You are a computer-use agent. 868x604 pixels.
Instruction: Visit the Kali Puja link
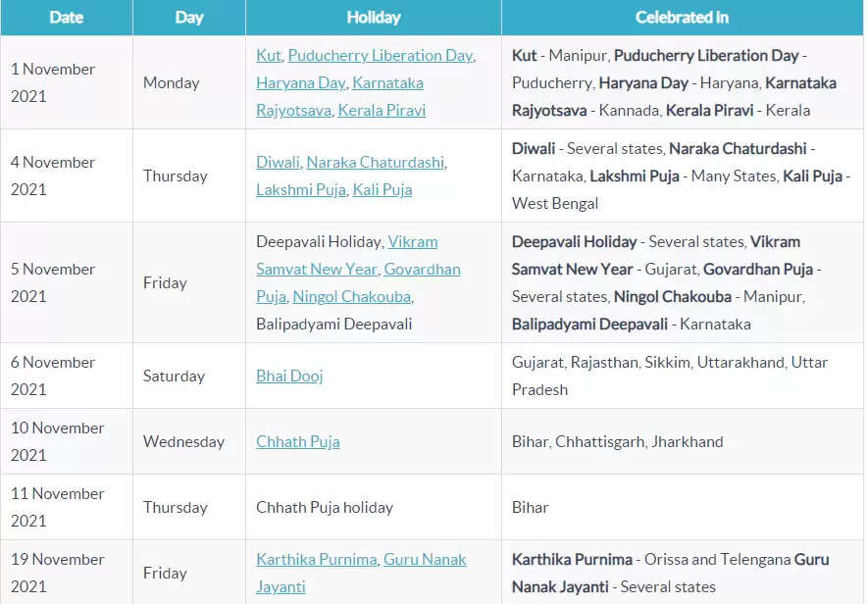click(x=382, y=190)
